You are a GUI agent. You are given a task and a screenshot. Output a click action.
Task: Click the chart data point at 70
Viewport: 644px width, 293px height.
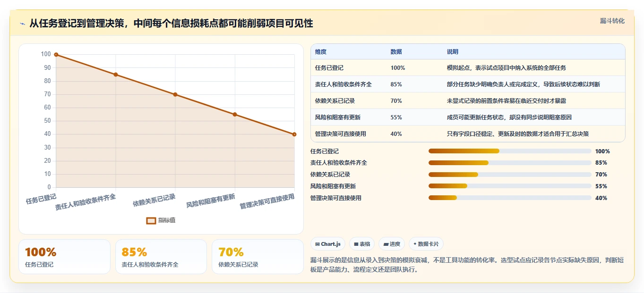coord(175,94)
